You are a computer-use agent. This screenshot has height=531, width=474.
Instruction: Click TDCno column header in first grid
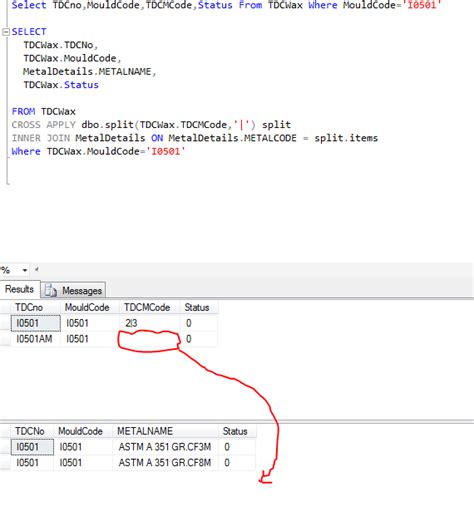(36, 307)
